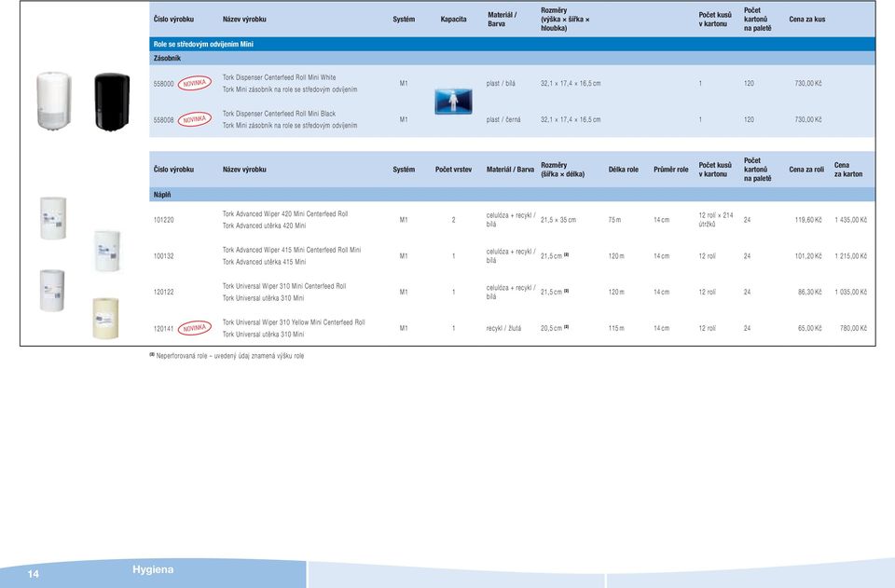The width and height of the screenshot is (895, 588).
Task: Click the roll price 119,60 Kč
Action: (x=808, y=220)
